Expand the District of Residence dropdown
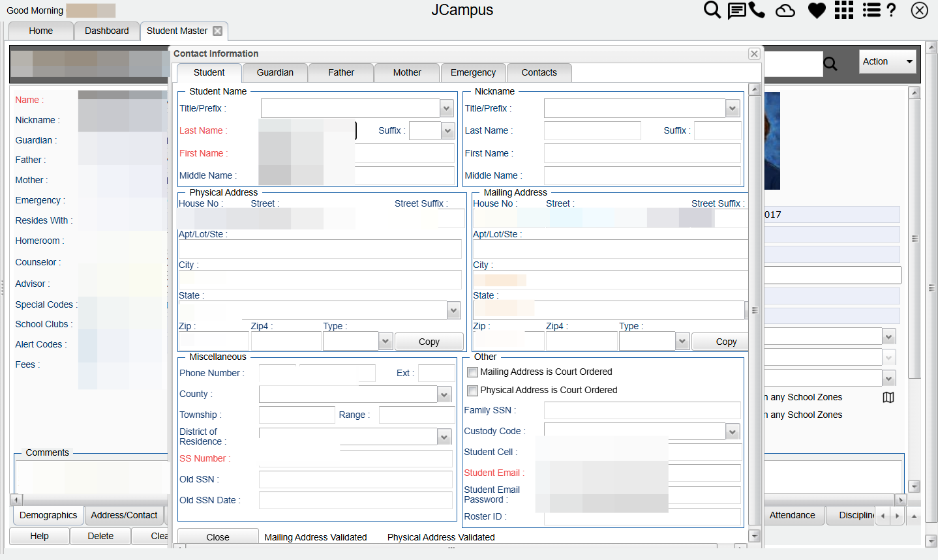938x560 pixels. tap(444, 437)
